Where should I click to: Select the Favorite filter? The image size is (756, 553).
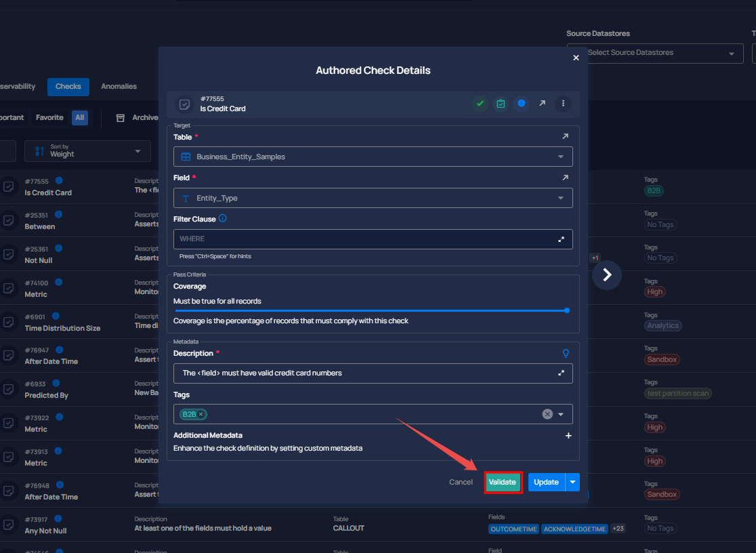coord(49,117)
